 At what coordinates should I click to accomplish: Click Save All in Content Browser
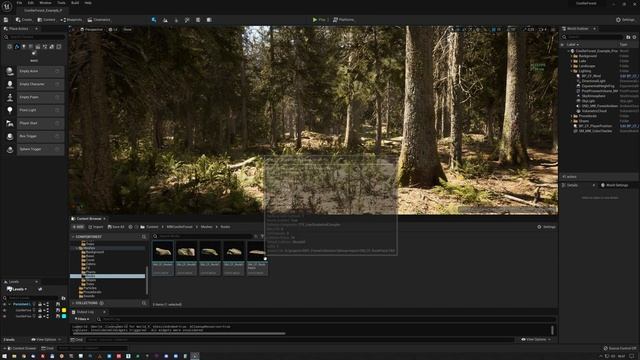(116, 227)
